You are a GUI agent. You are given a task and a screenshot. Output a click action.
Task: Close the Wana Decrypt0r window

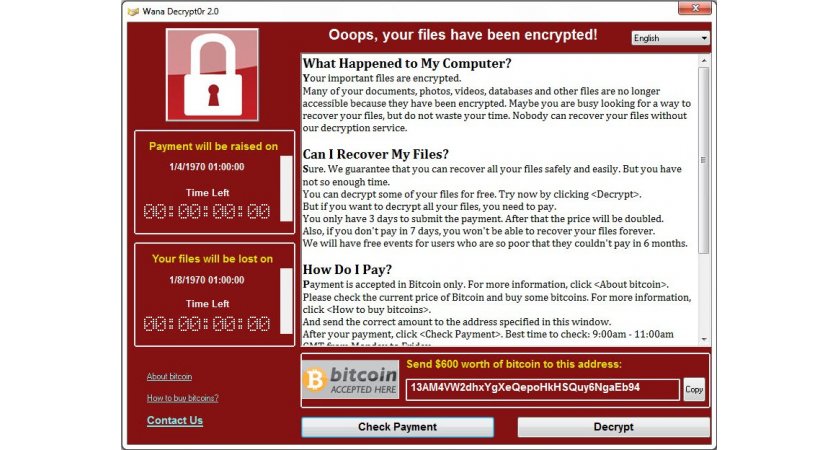[695, 8]
